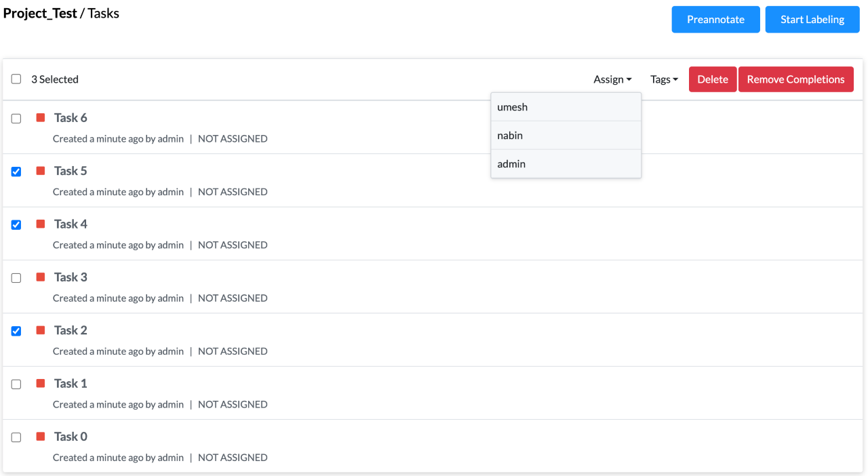Click the '3 Selected' count text

pyautogui.click(x=55, y=79)
